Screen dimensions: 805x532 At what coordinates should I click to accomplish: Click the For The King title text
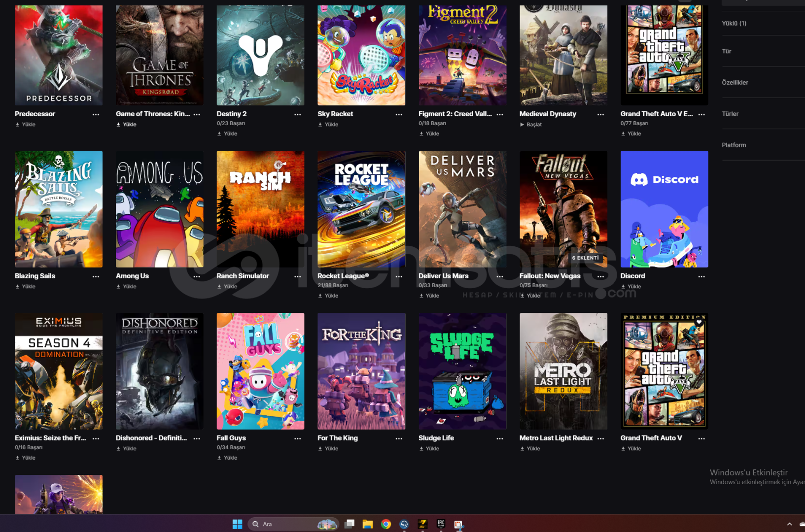click(x=338, y=438)
